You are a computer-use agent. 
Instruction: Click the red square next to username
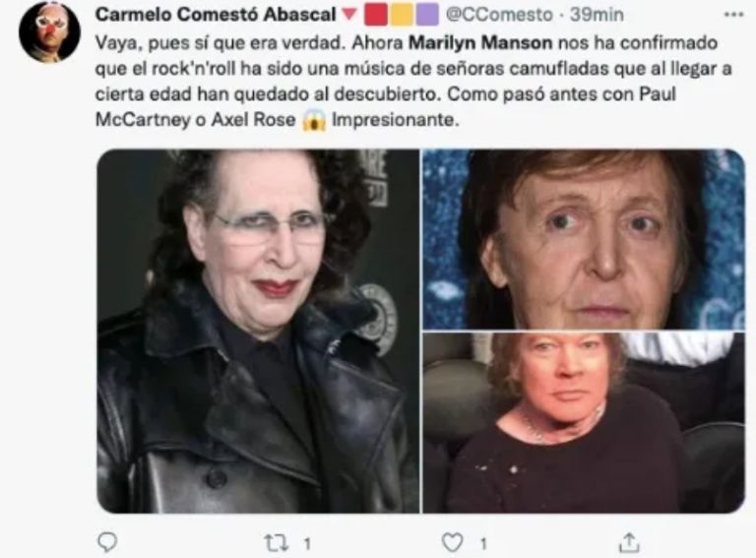click(376, 15)
